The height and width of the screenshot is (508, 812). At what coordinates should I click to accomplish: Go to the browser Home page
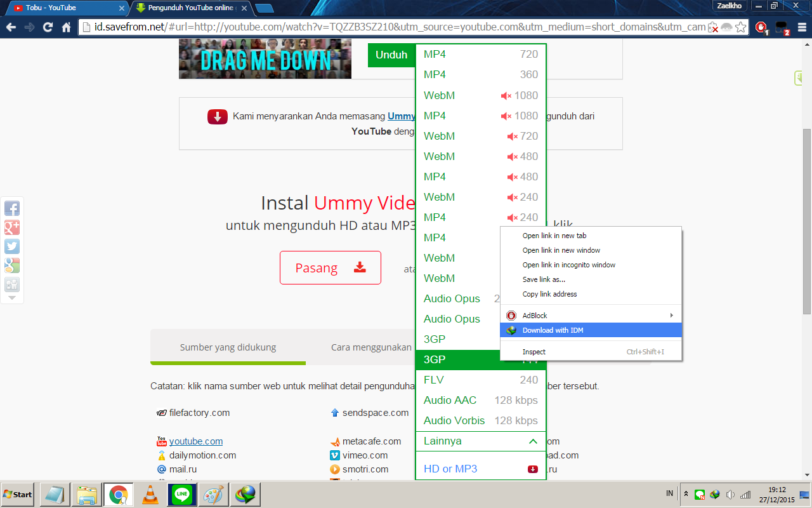pos(66,27)
